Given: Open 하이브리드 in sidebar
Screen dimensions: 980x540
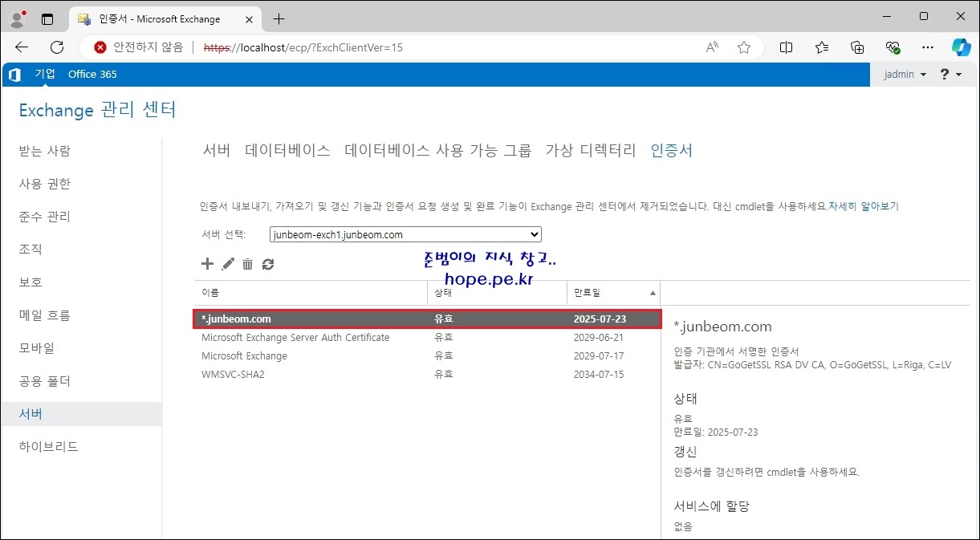Looking at the screenshot, I should (x=49, y=447).
